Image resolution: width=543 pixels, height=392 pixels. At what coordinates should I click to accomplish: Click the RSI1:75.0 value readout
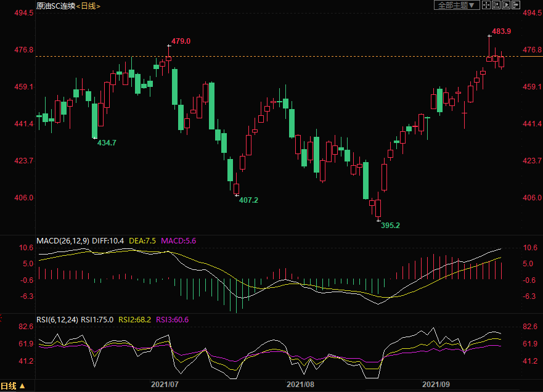97,319
